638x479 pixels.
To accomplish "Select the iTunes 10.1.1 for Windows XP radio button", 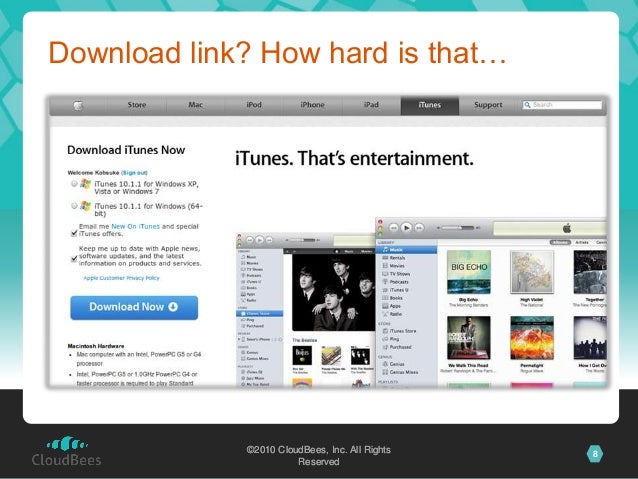I will (74, 184).
